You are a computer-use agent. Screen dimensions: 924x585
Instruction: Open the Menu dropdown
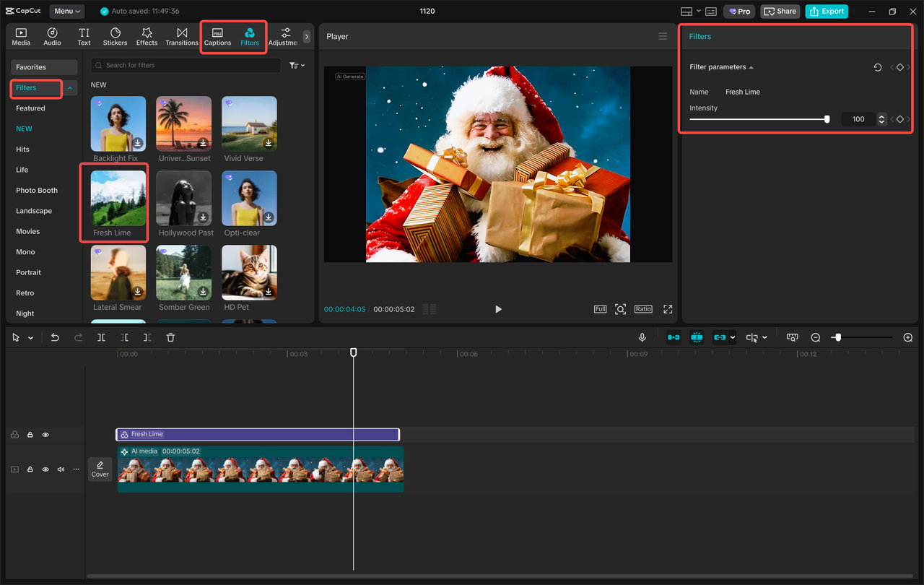(66, 11)
